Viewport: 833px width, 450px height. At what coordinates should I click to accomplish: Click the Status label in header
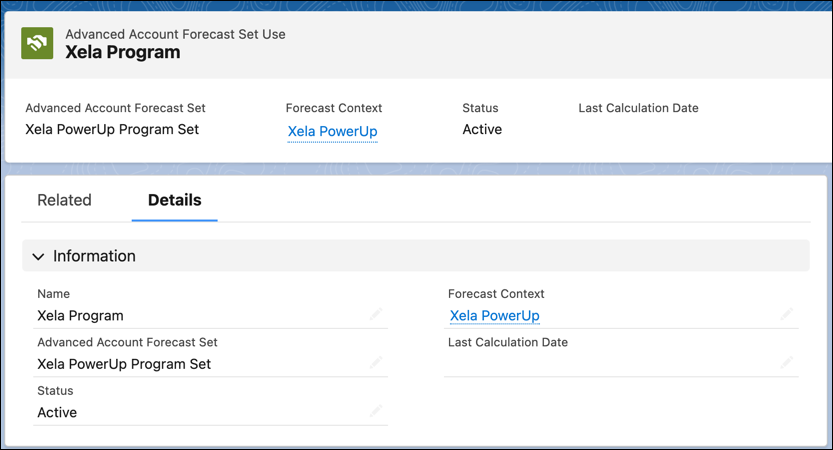pos(480,108)
